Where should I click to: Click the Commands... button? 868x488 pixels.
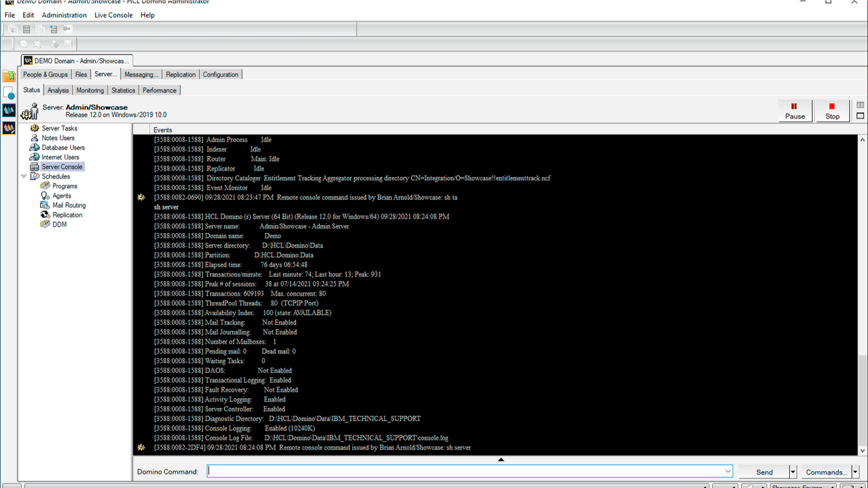826,472
